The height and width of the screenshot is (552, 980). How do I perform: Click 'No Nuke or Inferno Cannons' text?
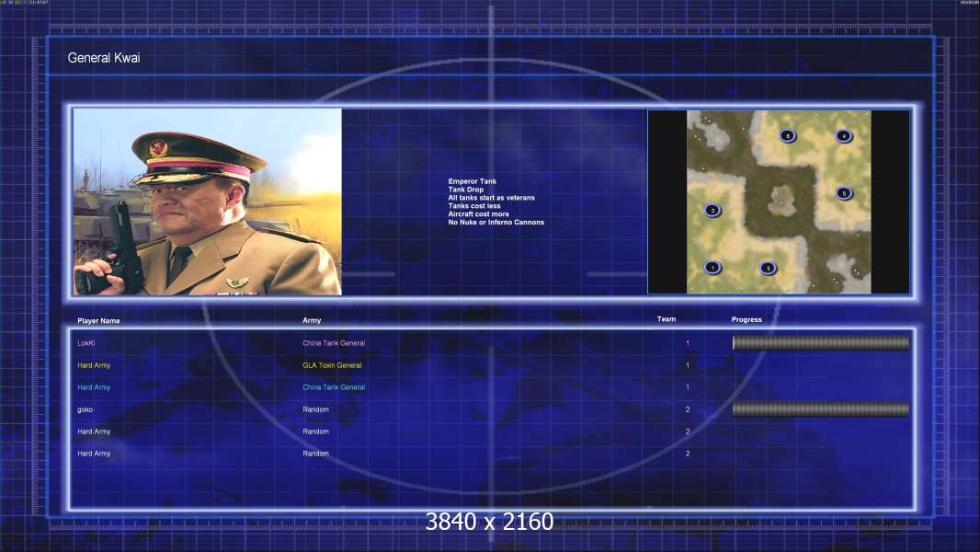(496, 222)
